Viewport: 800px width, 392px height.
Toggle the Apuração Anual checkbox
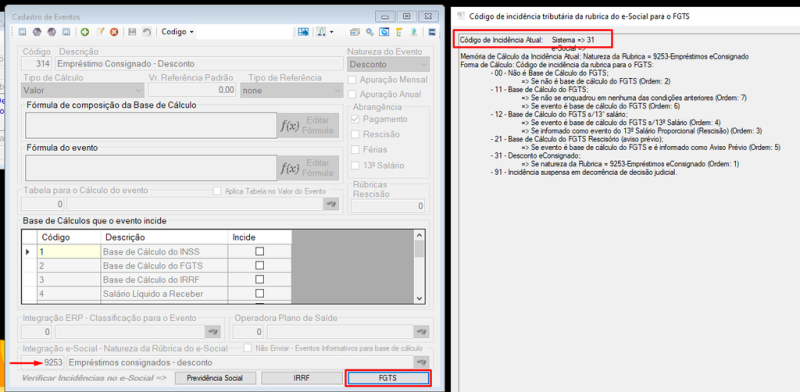352,94
